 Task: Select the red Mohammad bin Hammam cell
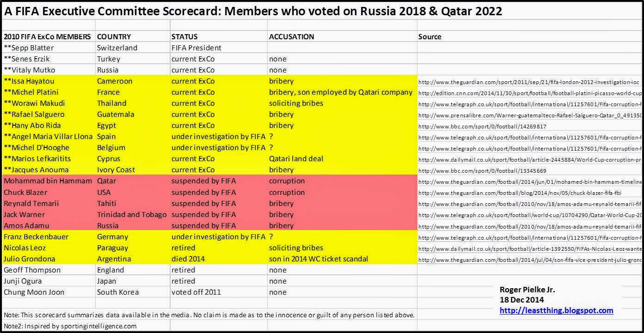pos(49,181)
